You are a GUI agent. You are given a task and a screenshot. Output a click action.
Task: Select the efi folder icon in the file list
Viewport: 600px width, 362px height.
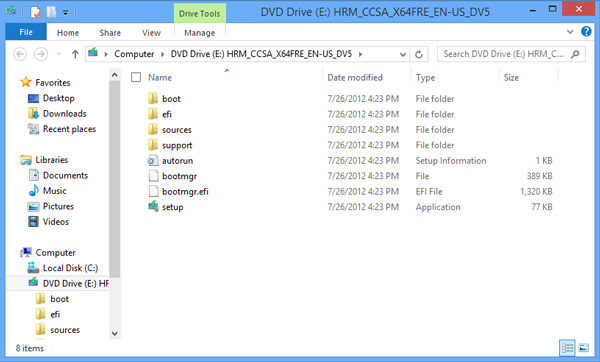point(153,114)
